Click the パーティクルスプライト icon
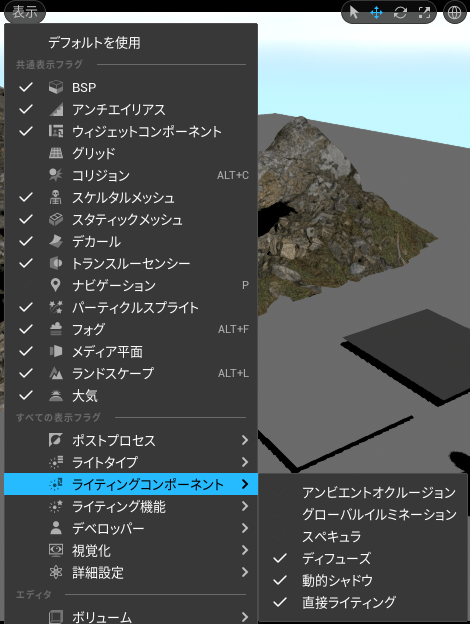This screenshot has height=624, width=470. coord(56,307)
